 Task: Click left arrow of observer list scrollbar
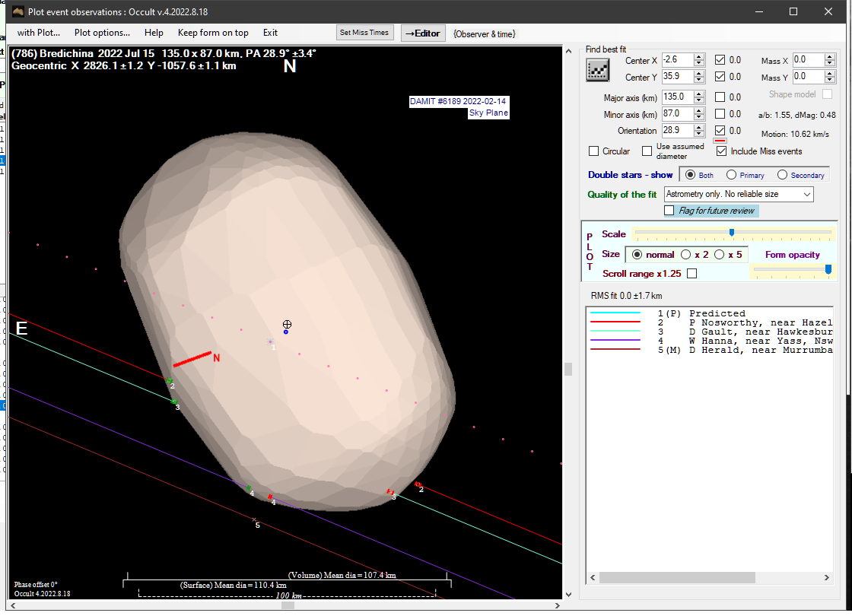pos(593,577)
